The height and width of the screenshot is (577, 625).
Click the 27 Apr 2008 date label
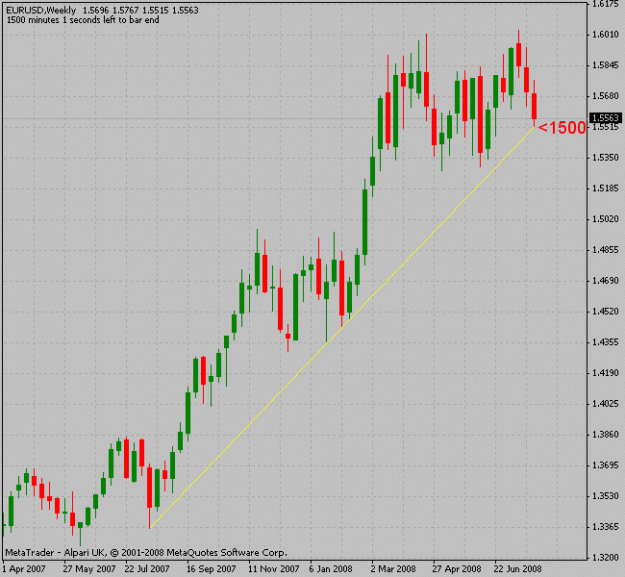tap(457, 569)
